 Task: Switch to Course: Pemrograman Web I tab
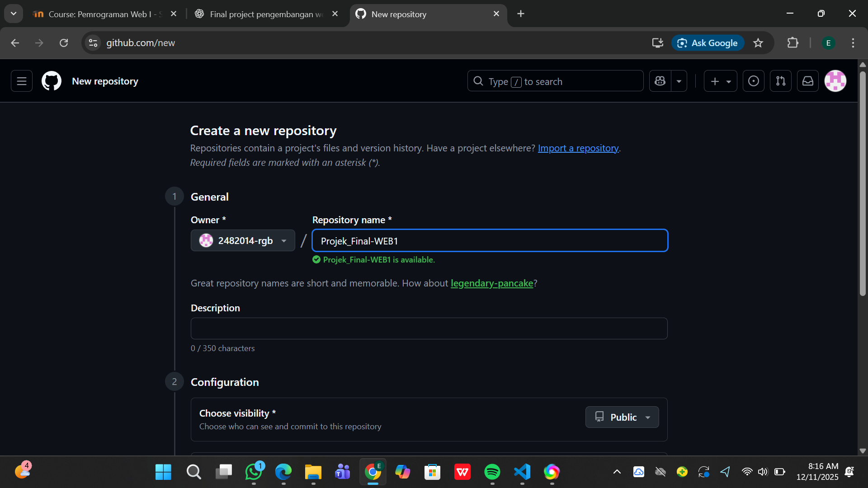104,14
